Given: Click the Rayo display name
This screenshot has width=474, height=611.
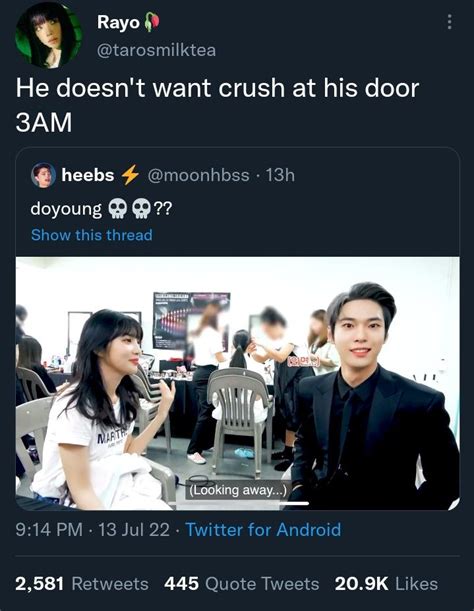Looking at the screenshot, I should [x=118, y=22].
